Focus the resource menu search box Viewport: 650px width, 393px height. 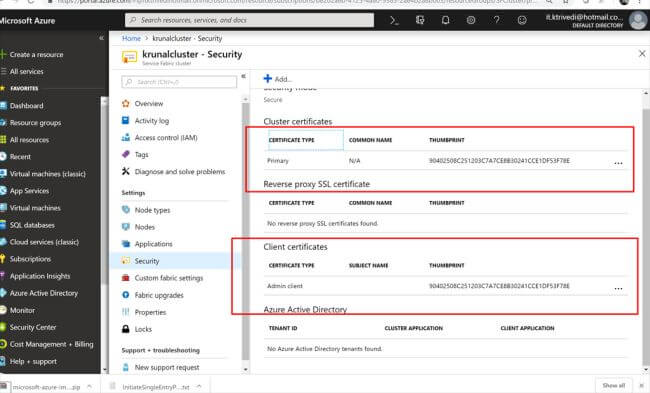coord(179,82)
